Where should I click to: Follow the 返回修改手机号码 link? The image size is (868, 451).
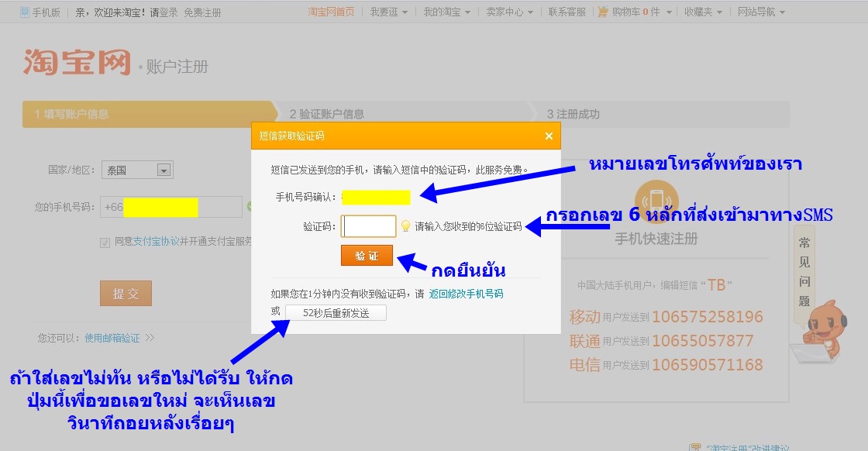point(466,294)
